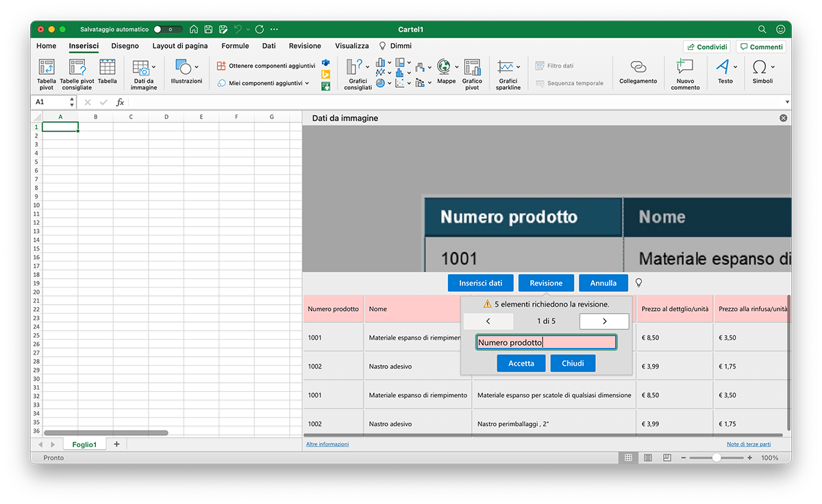Click the Grafici consigliati icon
Viewport: 822px width, 504px height.
[355, 67]
